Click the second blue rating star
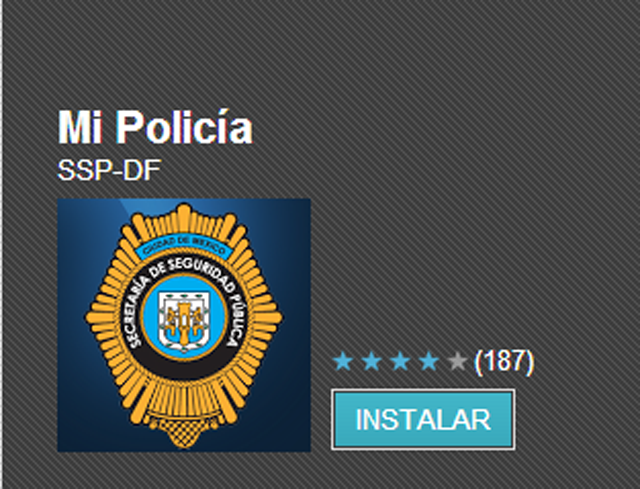The width and height of the screenshot is (640, 489). coord(372,361)
